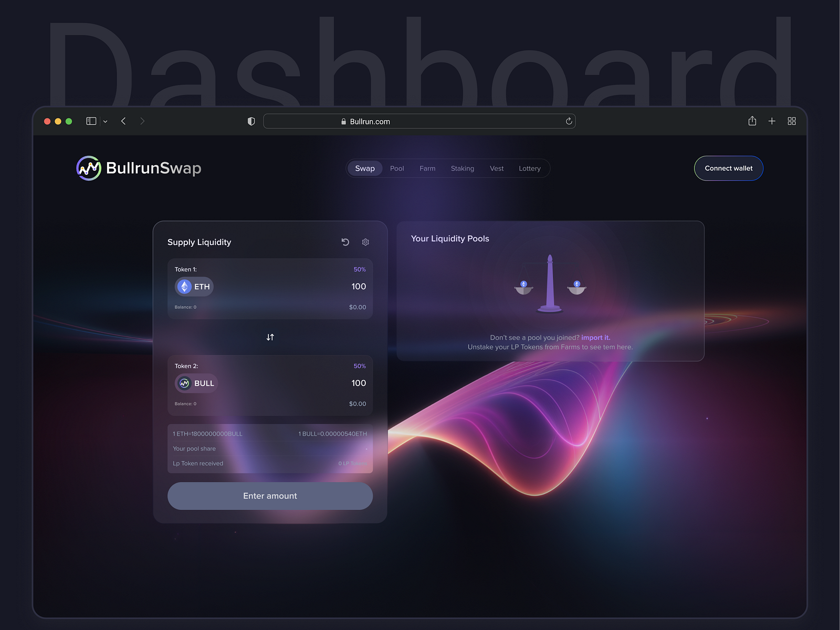
Task: Select the ETH token logo under Token 1
Action: pos(183,286)
